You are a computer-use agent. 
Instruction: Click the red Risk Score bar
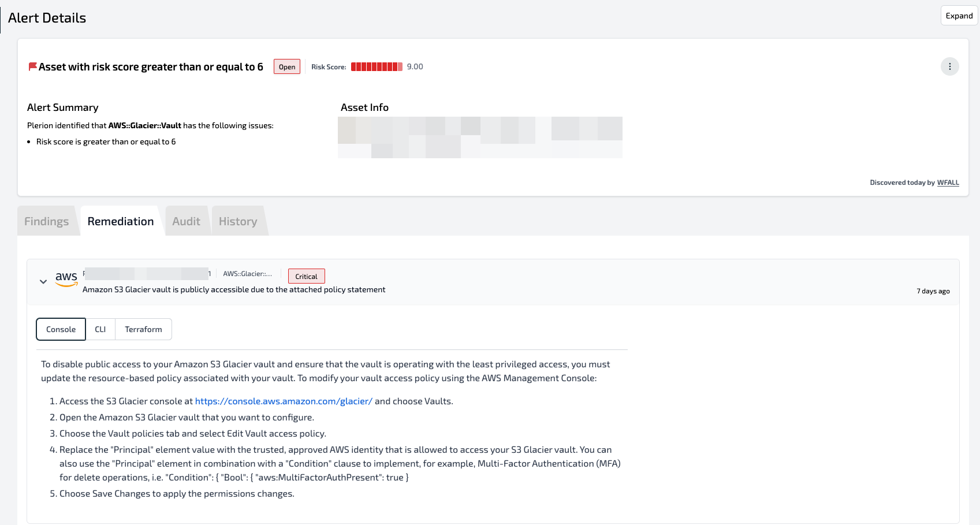(377, 67)
